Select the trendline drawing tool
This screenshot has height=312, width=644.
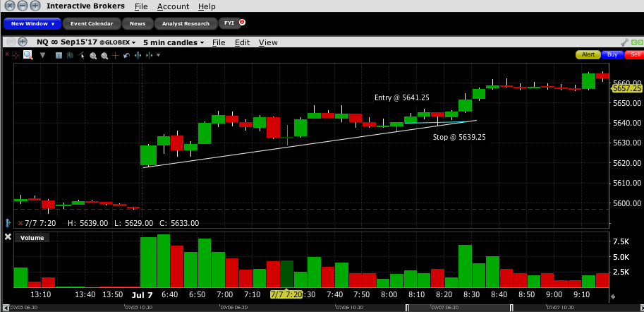82,55
